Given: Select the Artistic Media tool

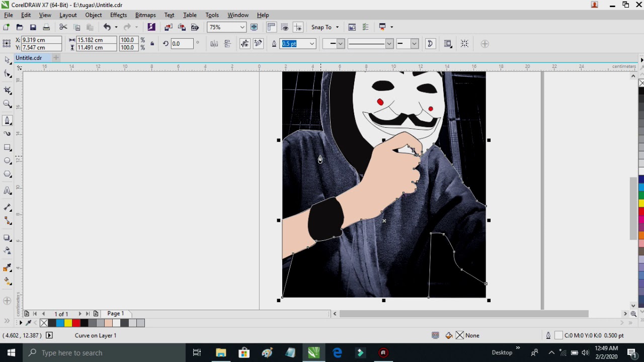Looking at the screenshot, I should pos(8,134).
